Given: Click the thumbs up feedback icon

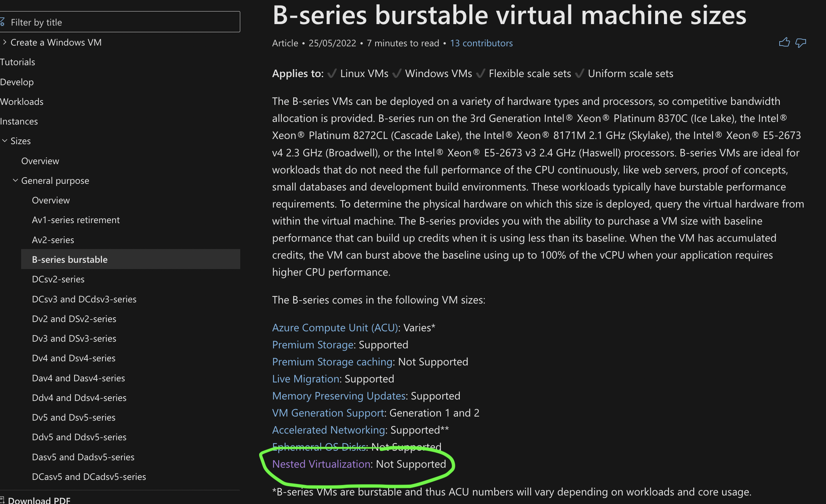Looking at the screenshot, I should click(x=784, y=43).
